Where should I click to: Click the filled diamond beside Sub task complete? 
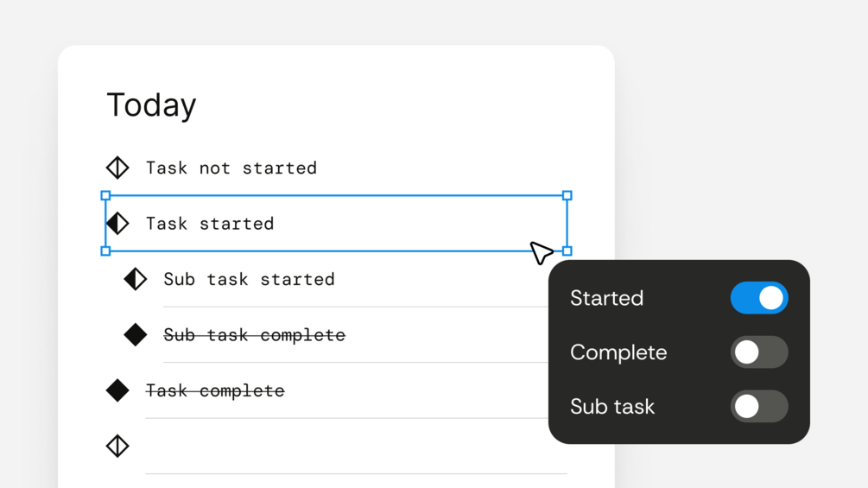136,335
